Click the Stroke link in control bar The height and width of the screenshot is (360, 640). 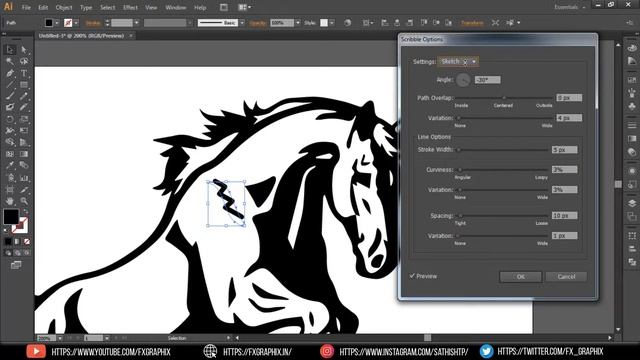point(93,23)
